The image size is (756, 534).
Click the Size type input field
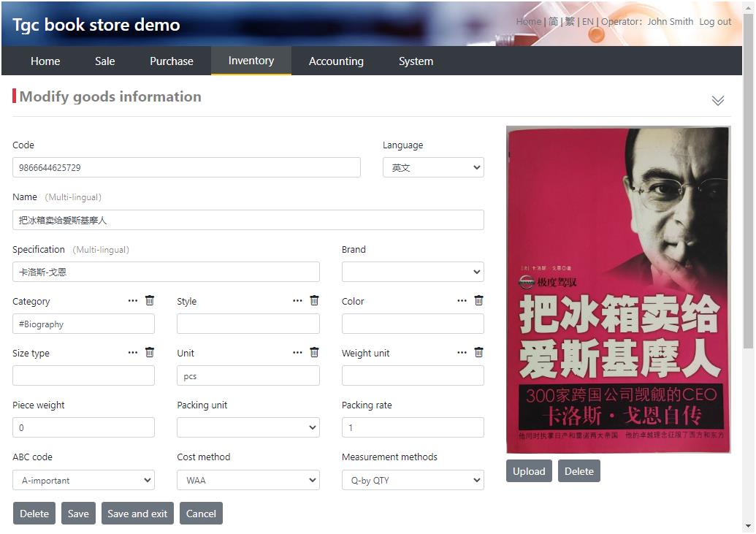tap(83, 375)
